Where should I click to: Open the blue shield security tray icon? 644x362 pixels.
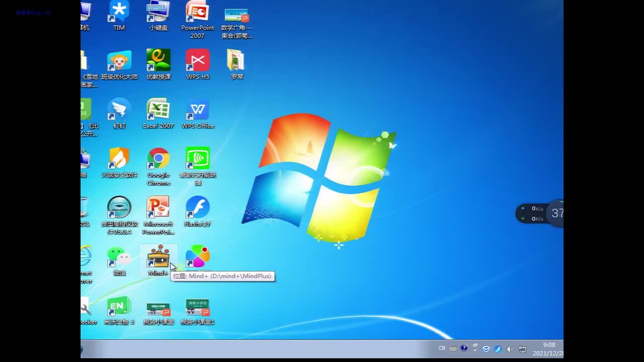(x=486, y=349)
